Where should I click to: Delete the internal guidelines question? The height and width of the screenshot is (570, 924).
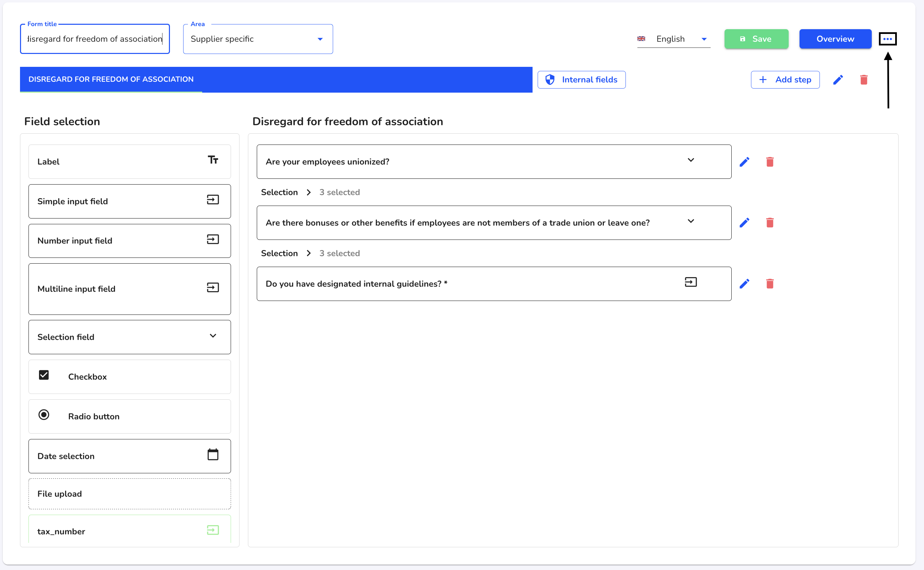770,284
